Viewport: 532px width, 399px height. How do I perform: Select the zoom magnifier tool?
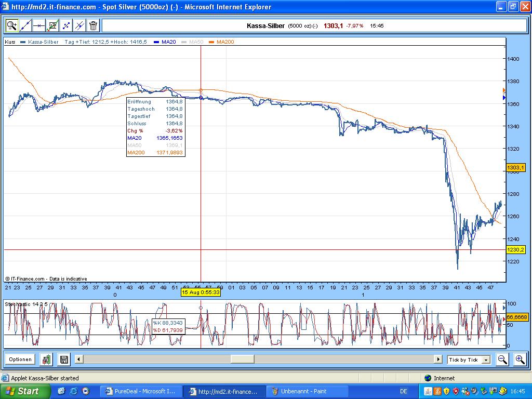point(12,25)
